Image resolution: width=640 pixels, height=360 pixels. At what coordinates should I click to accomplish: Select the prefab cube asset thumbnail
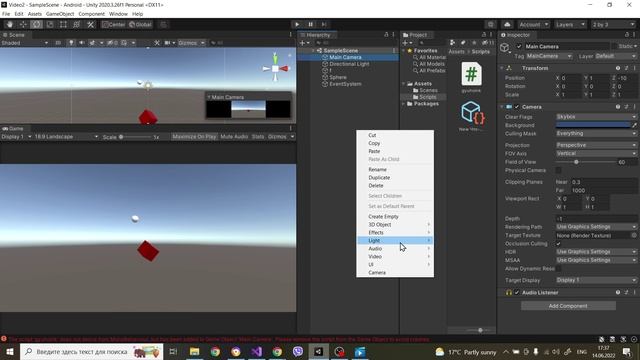472,113
